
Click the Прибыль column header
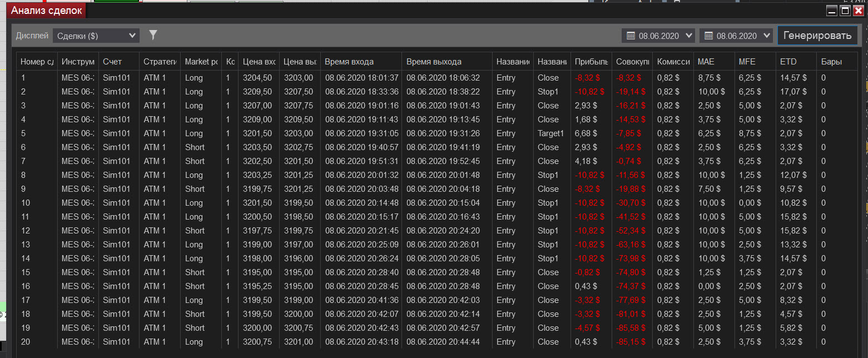point(591,62)
